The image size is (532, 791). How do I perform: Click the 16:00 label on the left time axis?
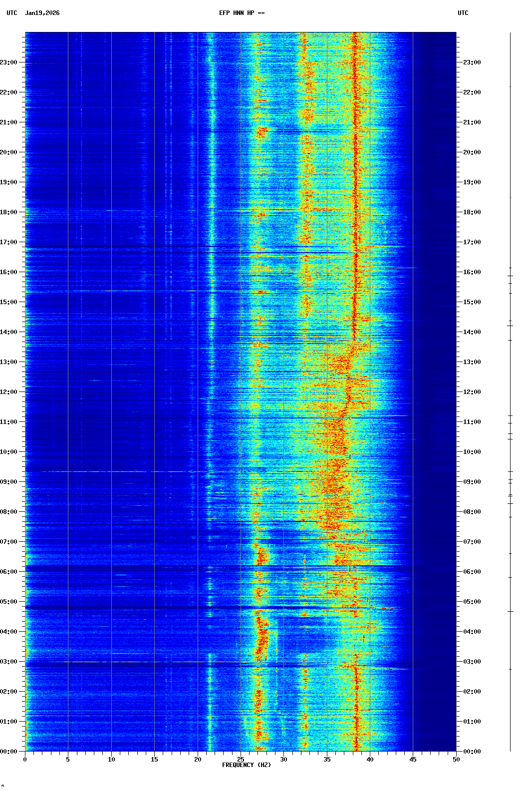tap(9, 272)
